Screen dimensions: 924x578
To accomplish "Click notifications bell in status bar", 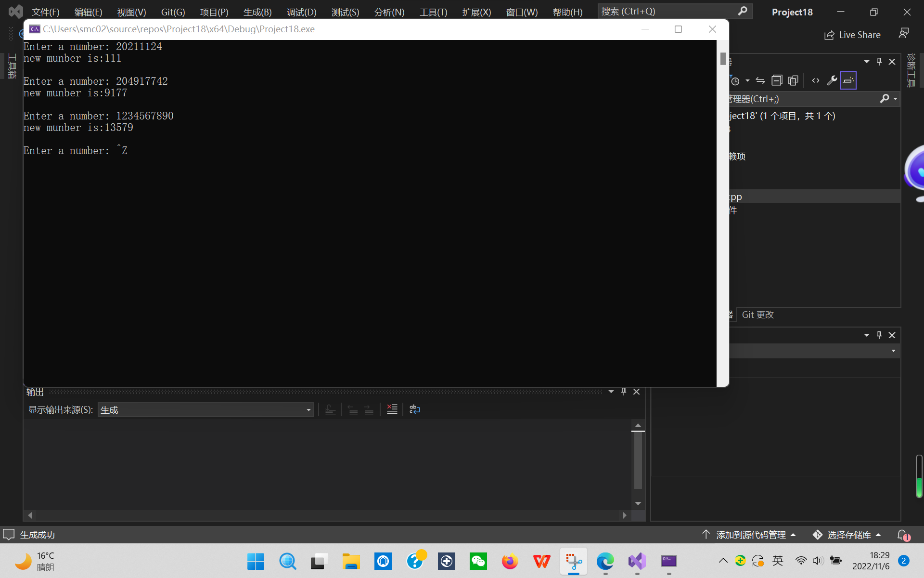I will (x=903, y=535).
